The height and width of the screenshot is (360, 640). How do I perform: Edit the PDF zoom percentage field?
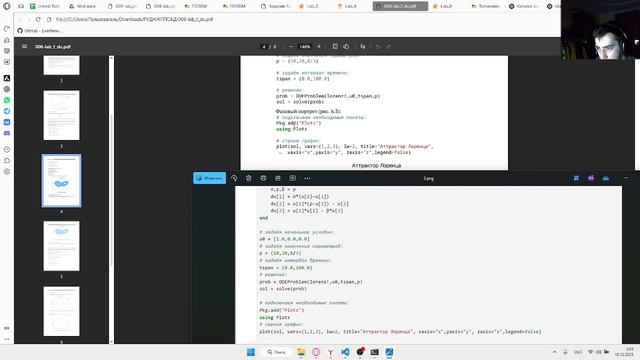tap(304, 47)
